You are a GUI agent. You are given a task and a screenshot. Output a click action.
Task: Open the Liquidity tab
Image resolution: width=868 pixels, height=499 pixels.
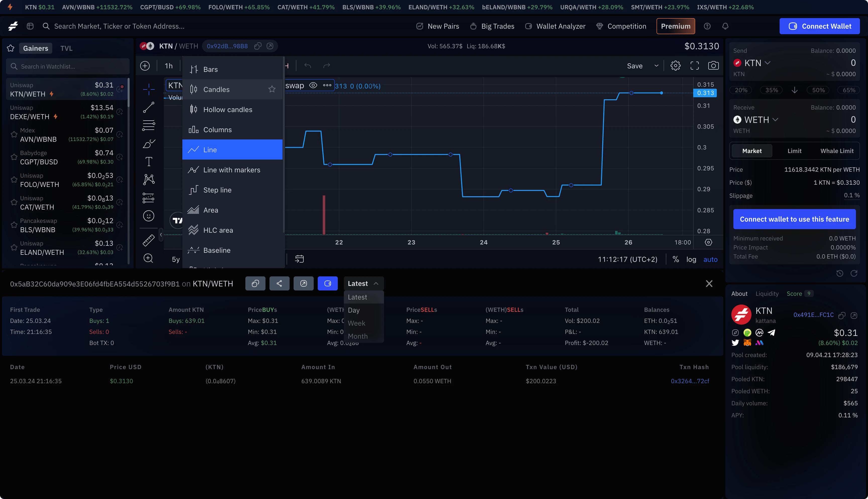point(767,294)
